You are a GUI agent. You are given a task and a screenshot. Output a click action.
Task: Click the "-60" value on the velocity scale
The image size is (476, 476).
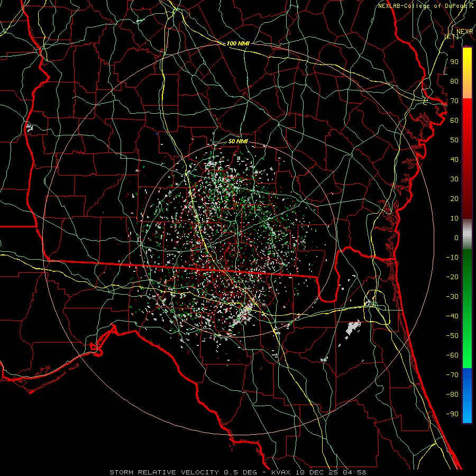[x=452, y=355]
